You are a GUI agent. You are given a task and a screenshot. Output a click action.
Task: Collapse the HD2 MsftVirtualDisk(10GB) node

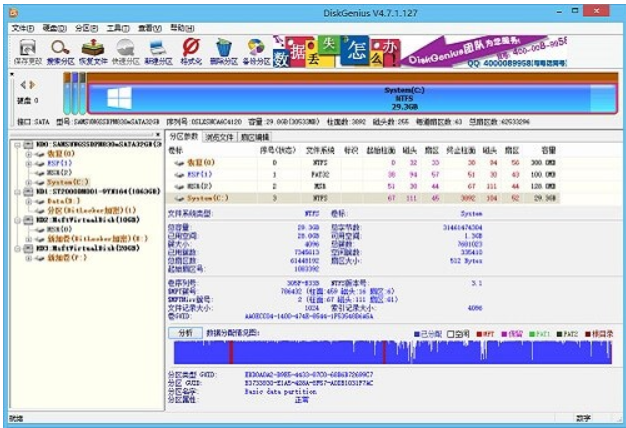[18, 220]
